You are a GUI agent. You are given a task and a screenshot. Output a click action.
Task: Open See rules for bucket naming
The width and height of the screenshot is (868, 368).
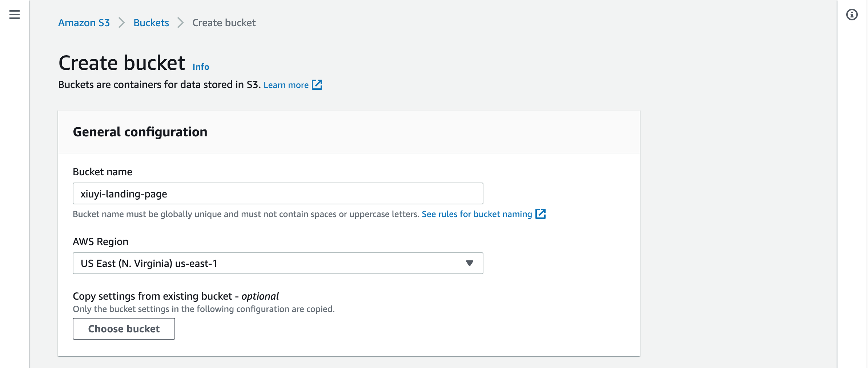pyautogui.click(x=477, y=214)
